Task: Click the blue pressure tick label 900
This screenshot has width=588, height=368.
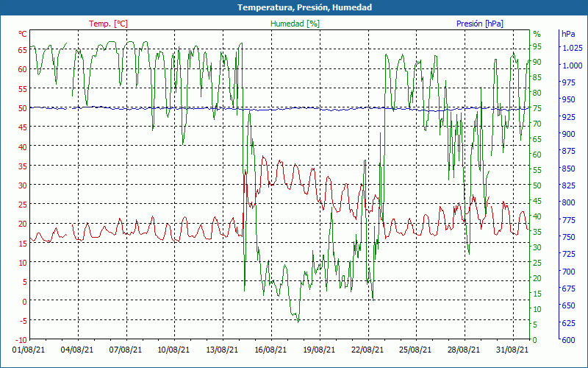Action: (568, 134)
